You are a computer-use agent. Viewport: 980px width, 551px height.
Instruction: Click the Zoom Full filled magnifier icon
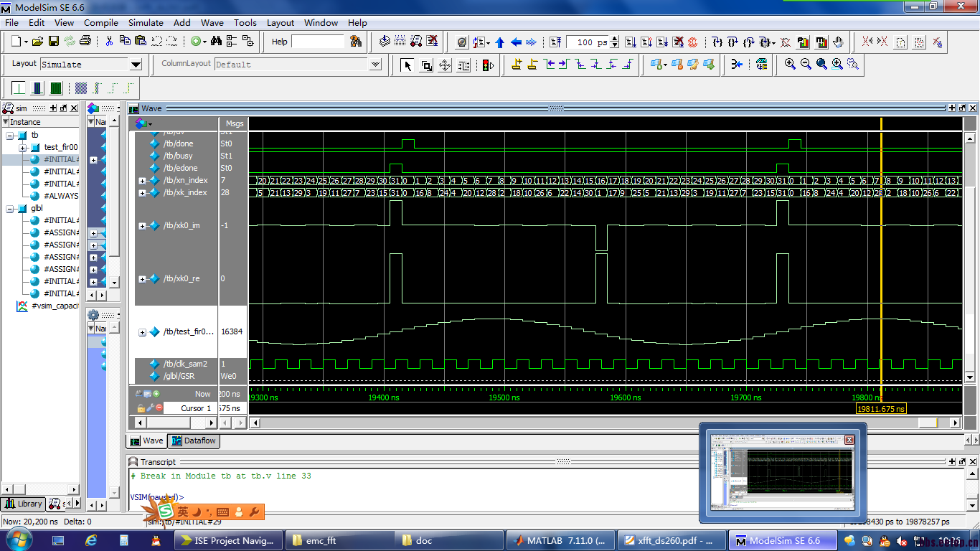pos(821,65)
